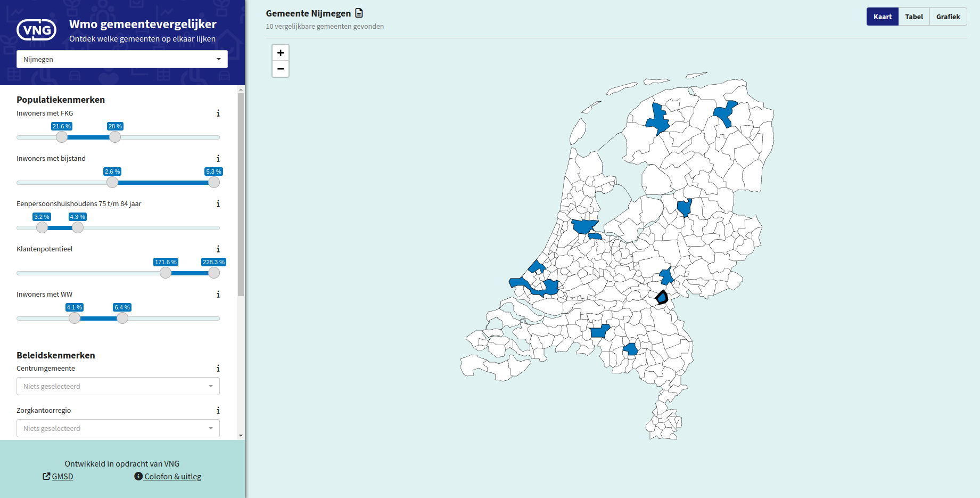Expand the Centrumgemeente dropdown
Screen dimensions: 980x498
[118, 386]
